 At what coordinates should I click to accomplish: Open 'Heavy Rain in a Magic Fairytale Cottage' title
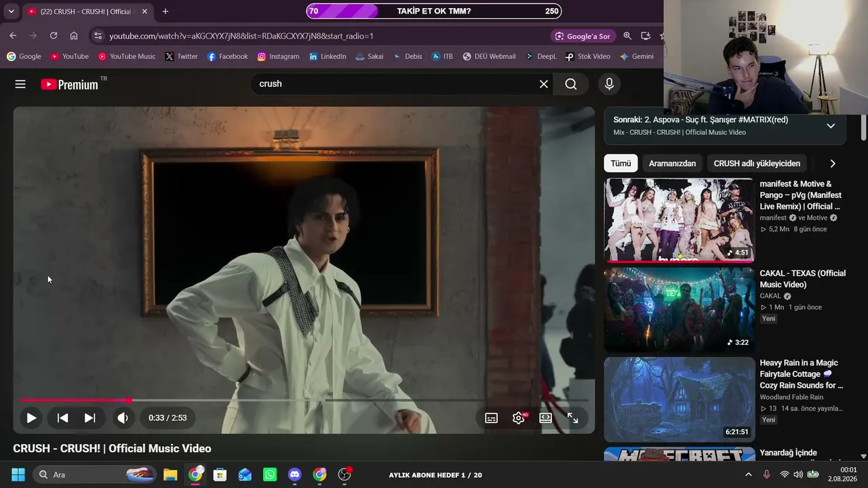pos(801,374)
